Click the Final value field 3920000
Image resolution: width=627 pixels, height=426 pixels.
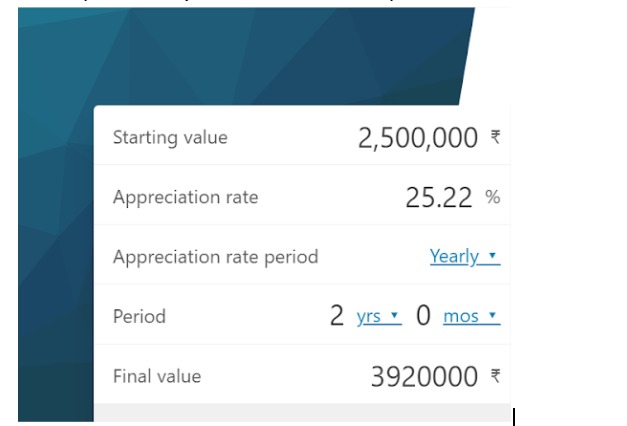click(424, 376)
